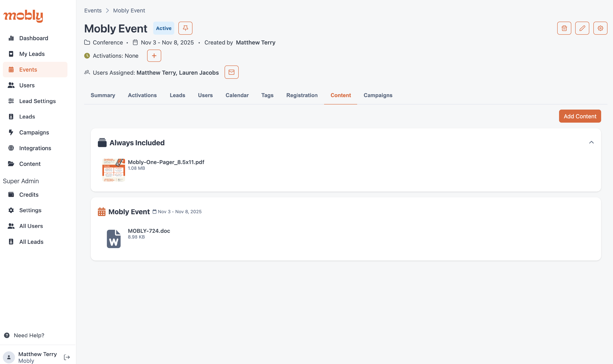Click the logout icon beside Matthew Terry
613x364 pixels.
click(67, 357)
